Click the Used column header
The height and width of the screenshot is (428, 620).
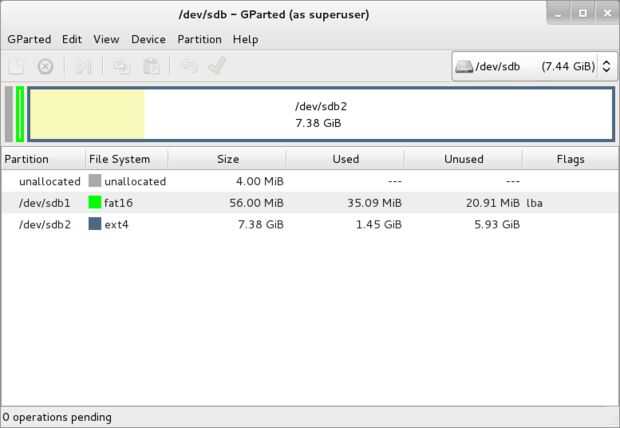coord(345,159)
